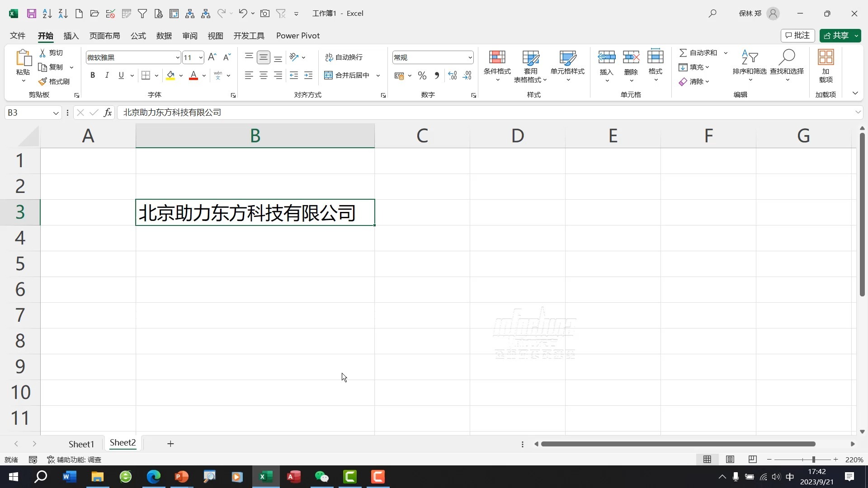
Task: Decrease font size with the smaller A
Action: click(x=227, y=57)
